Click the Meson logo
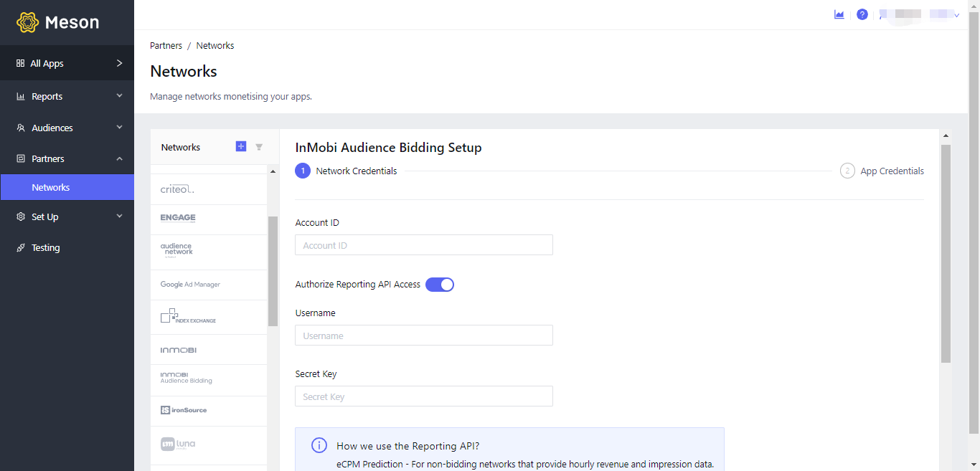 [57, 22]
